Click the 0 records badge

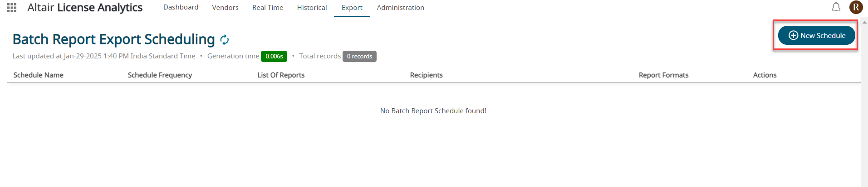[359, 56]
